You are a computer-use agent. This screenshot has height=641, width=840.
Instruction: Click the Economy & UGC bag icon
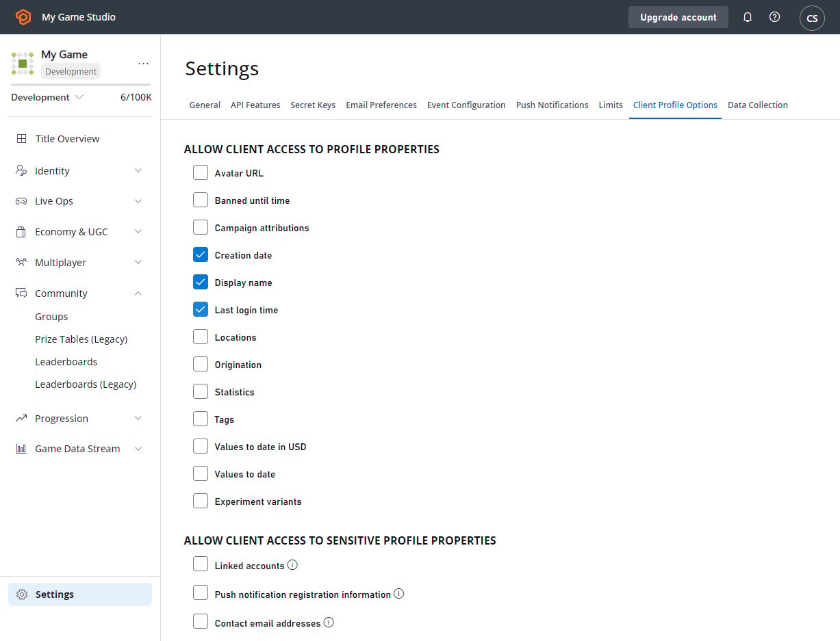point(21,232)
